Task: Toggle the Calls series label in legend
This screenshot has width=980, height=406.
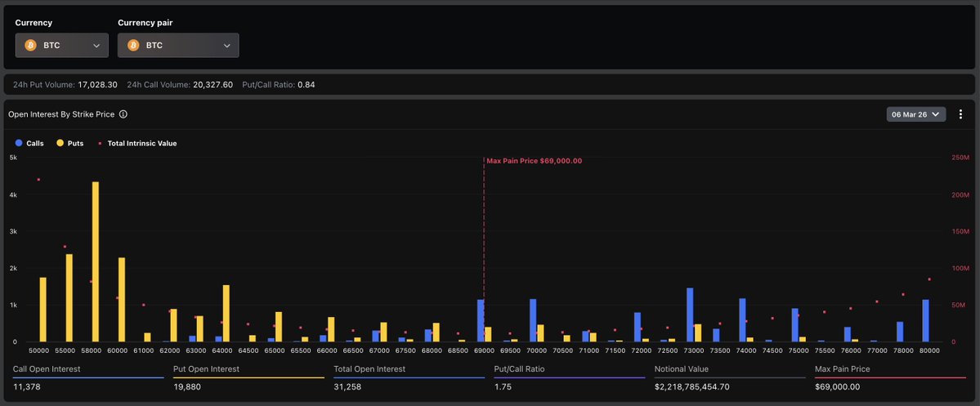Action: click(35, 143)
